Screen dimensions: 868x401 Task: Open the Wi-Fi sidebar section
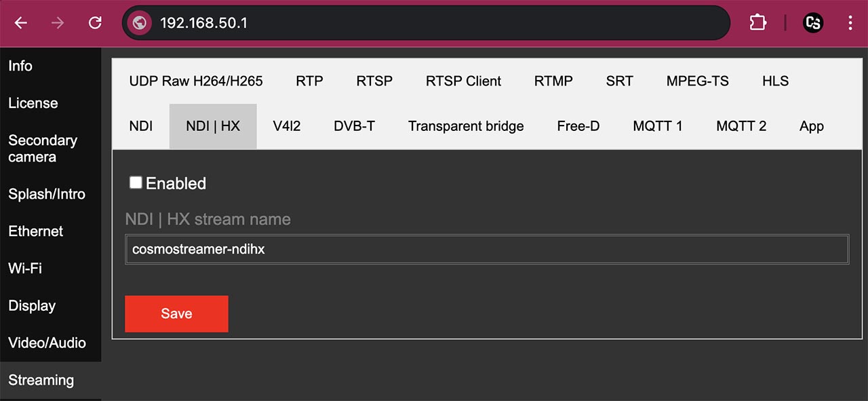point(25,268)
